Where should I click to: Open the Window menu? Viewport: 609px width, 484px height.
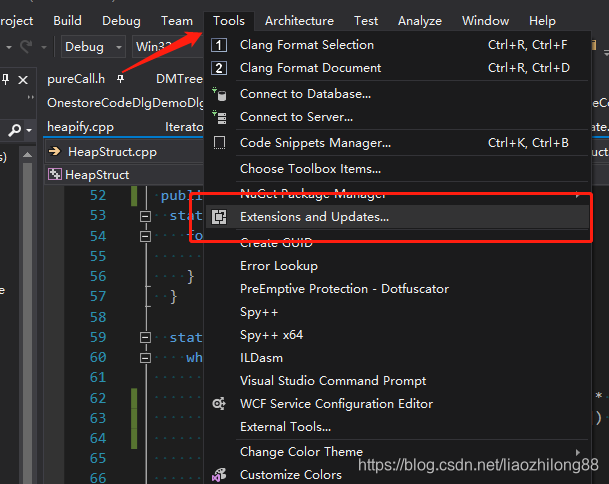click(x=485, y=21)
